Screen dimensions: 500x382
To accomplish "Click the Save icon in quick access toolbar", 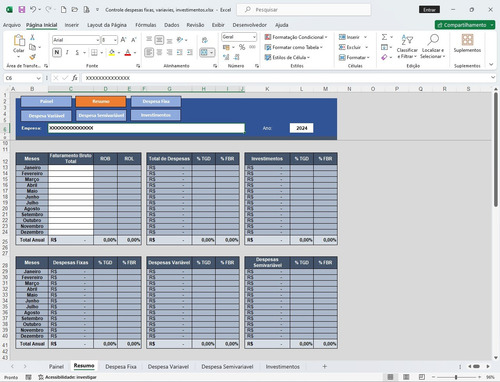I will pyautogui.click(x=22, y=10).
